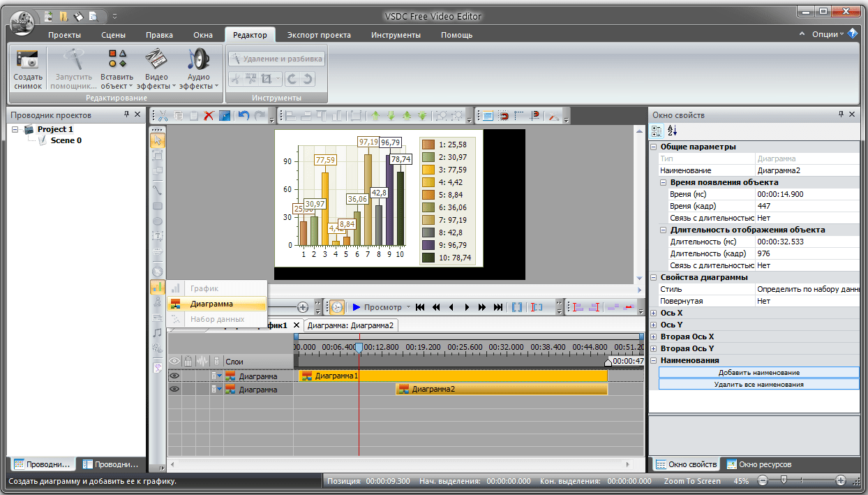Click the blue start-of-selection marker icon
Viewport: 868px width, 495px height.
pos(516,307)
